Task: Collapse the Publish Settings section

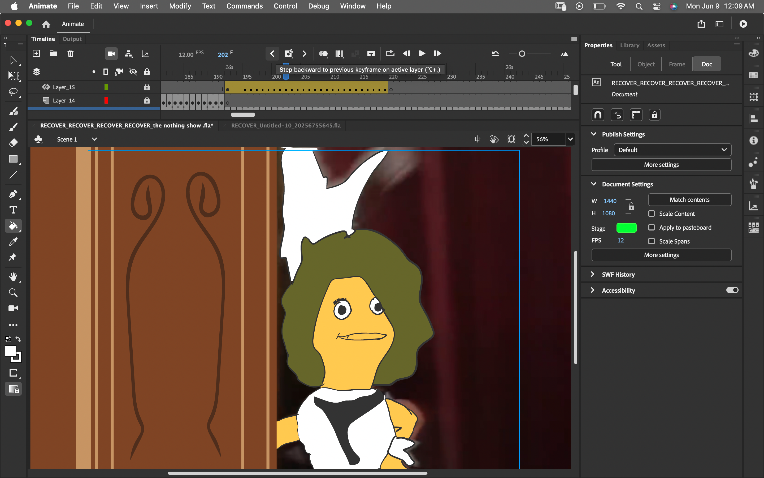Action: coord(593,134)
